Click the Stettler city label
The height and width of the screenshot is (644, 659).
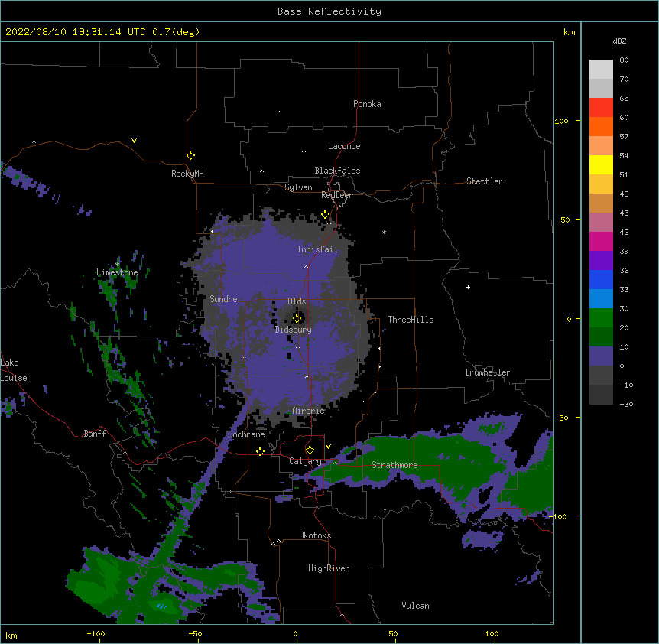[485, 181]
